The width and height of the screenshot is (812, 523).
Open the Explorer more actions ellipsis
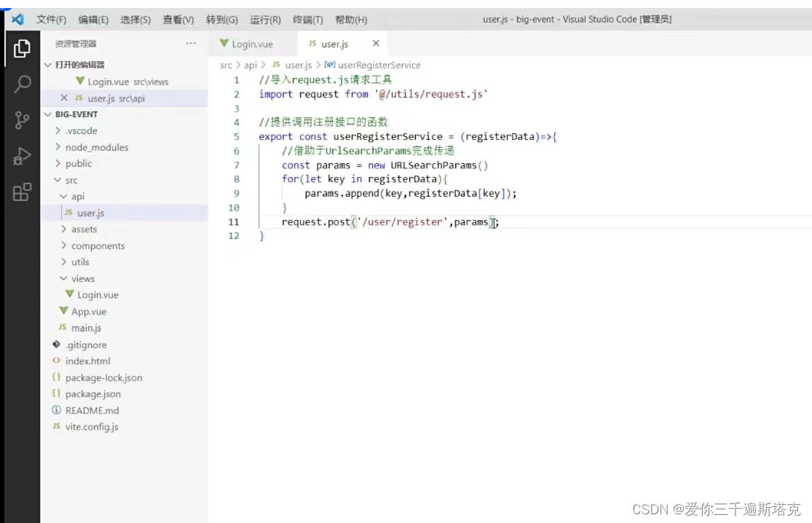coord(191,44)
